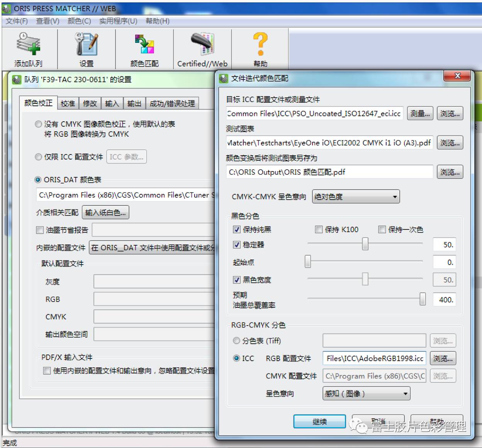The height and width of the screenshot is (448, 482).
Task: Click the 稳定器 slider handle
Action: point(365,244)
